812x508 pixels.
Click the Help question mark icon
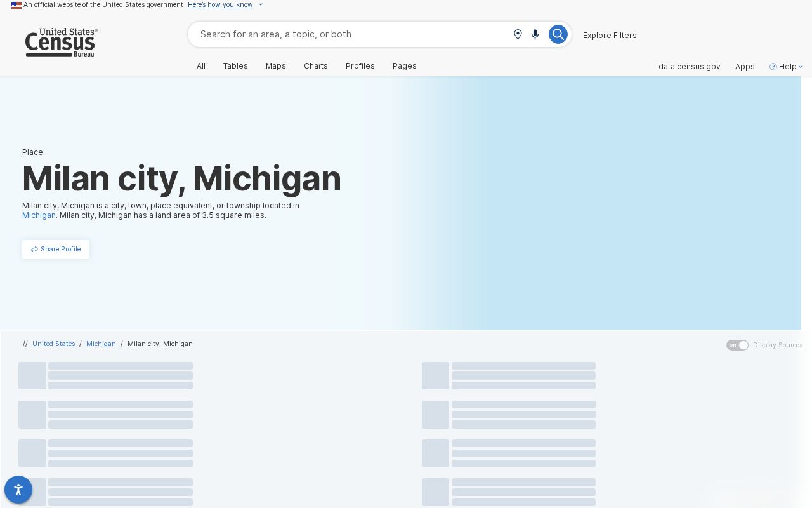pos(773,67)
